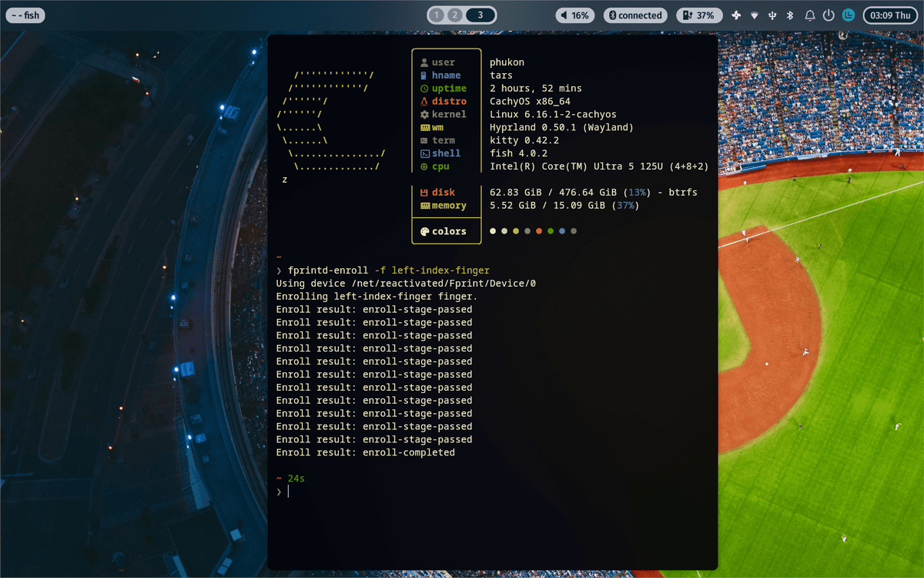Click the 03:09 Thu clock
This screenshot has height=578, width=924.
(x=890, y=15)
